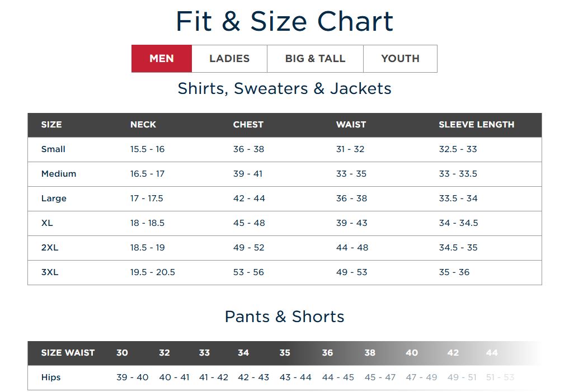Image resolution: width=569 pixels, height=392 pixels.
Task: Click the SLEEVE LENGTH column header
Action: tap(477, 124)
